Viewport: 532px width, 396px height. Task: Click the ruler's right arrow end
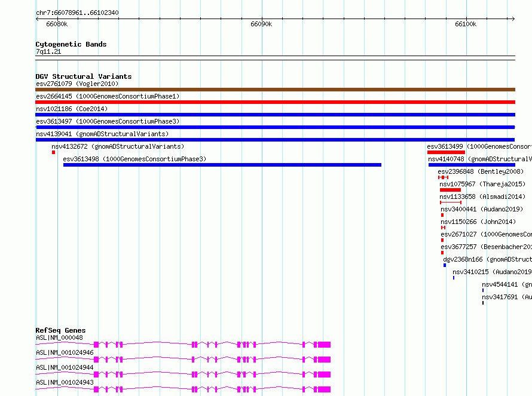pyautogui.click(x=513, y=19)
